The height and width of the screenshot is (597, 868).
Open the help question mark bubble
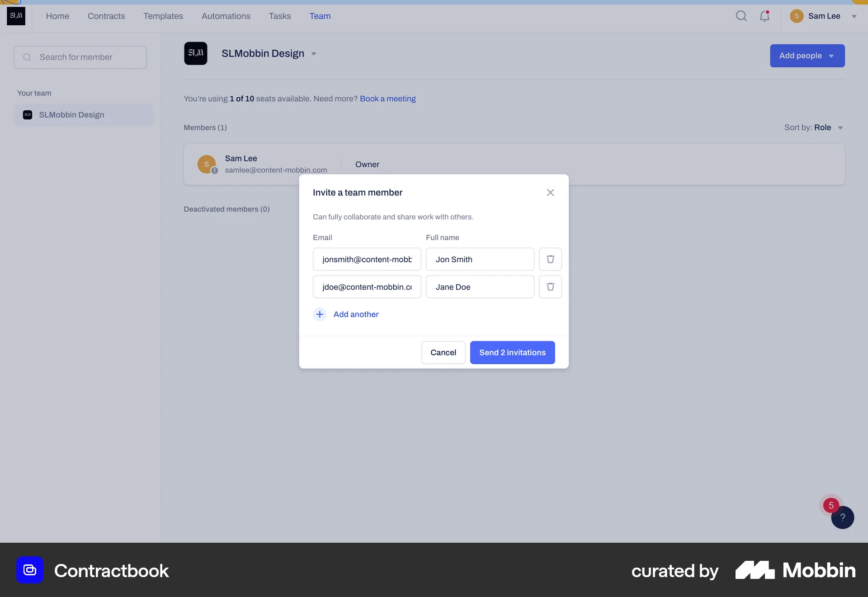(842, 517)
